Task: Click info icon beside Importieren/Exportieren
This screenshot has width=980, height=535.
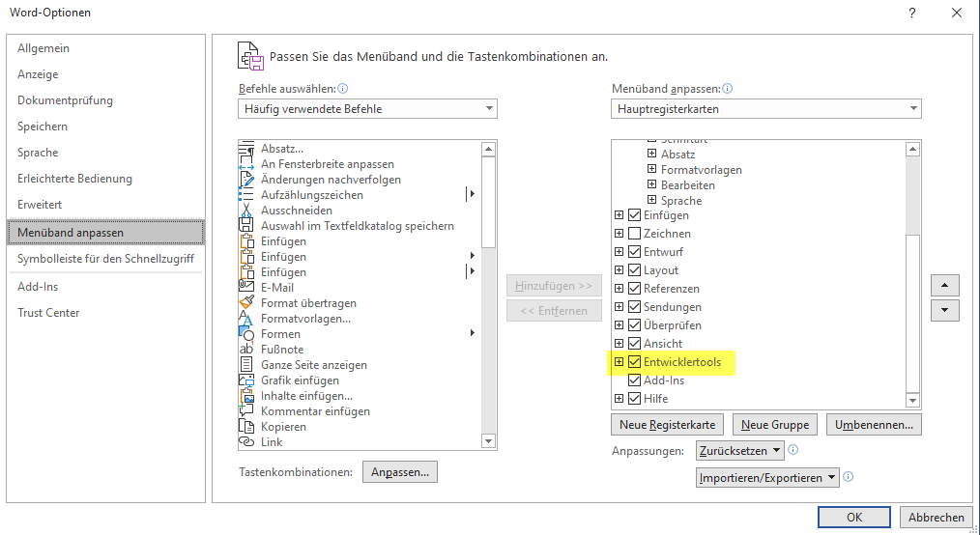Action: [849, 477]
